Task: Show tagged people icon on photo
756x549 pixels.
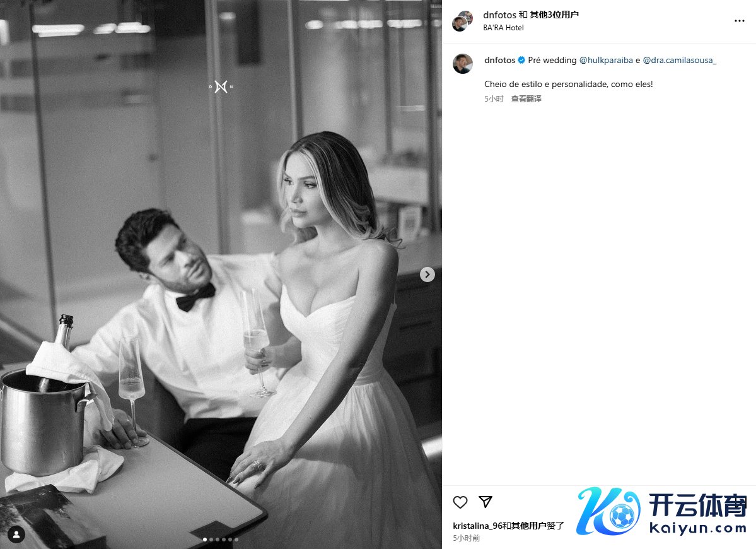Action: tap(16, 534)
